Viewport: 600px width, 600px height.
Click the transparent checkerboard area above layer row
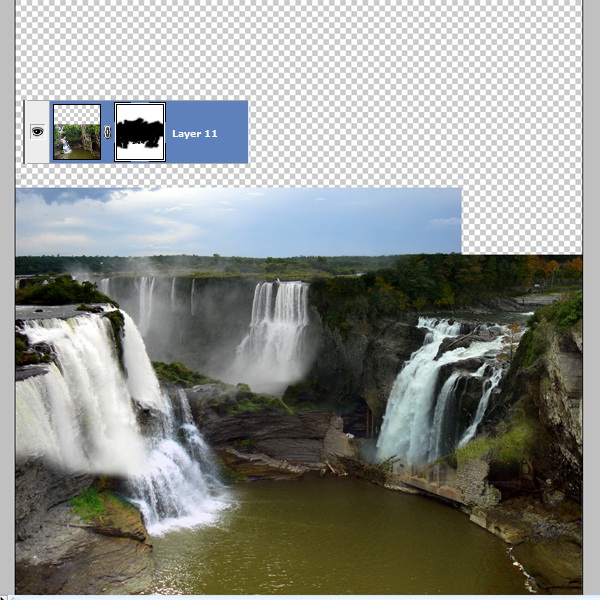[300, 50]
